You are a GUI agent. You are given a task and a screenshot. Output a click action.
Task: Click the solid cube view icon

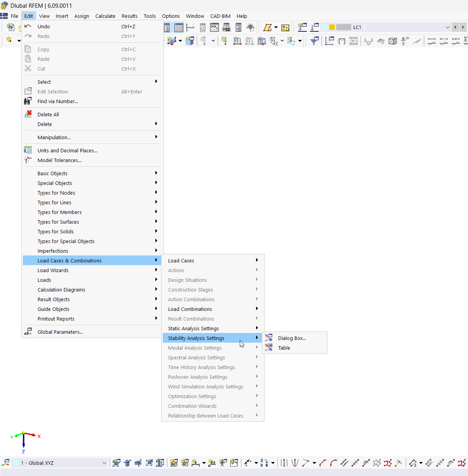coord(392,41)
